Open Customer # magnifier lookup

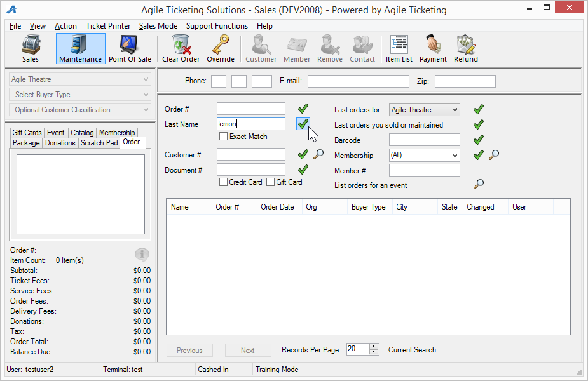pyautogui.click(x=318, y=154)
